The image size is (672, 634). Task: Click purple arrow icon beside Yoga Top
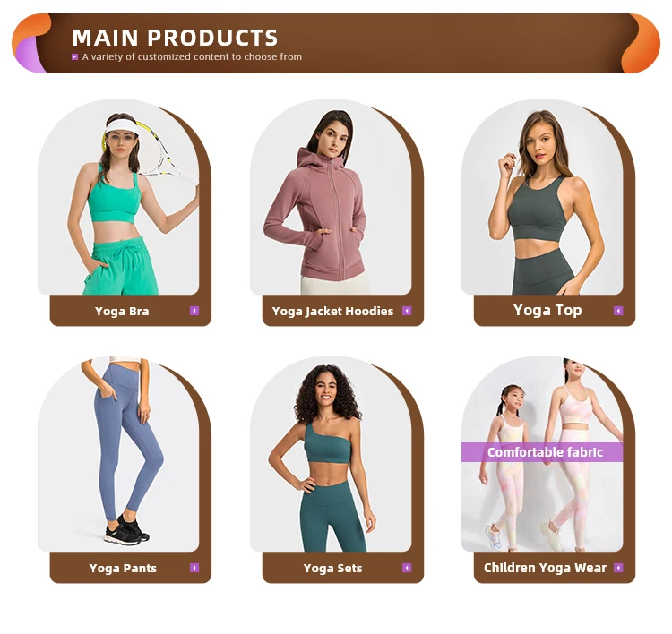pos(618,310)
